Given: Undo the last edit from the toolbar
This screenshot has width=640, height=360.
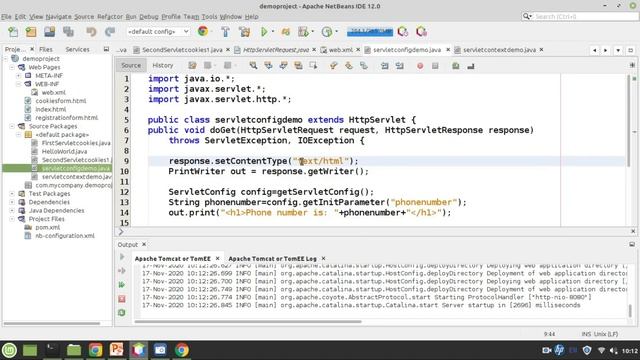Looking at the screenshot, I should (x=91, y=32).
